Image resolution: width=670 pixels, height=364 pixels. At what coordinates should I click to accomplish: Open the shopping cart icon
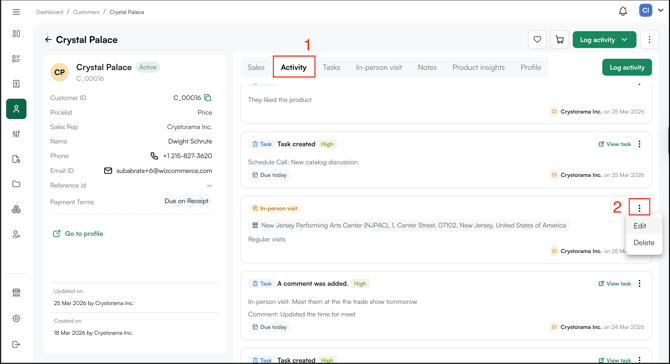point(560,40)
